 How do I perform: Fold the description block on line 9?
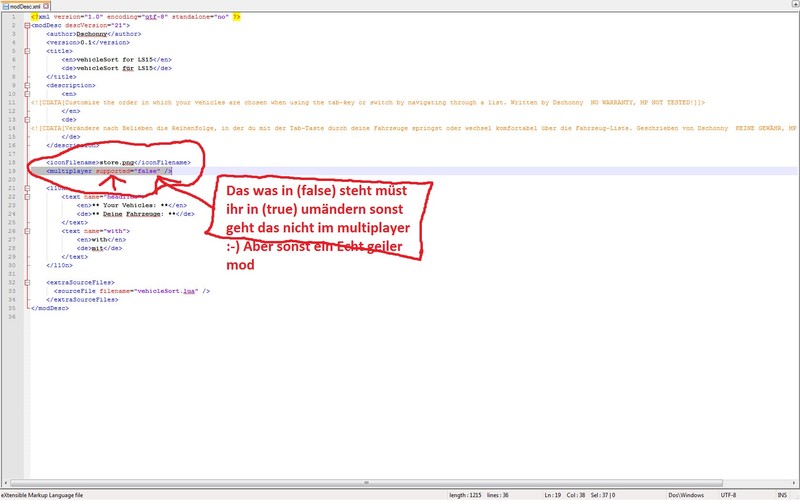click(27, 85)
